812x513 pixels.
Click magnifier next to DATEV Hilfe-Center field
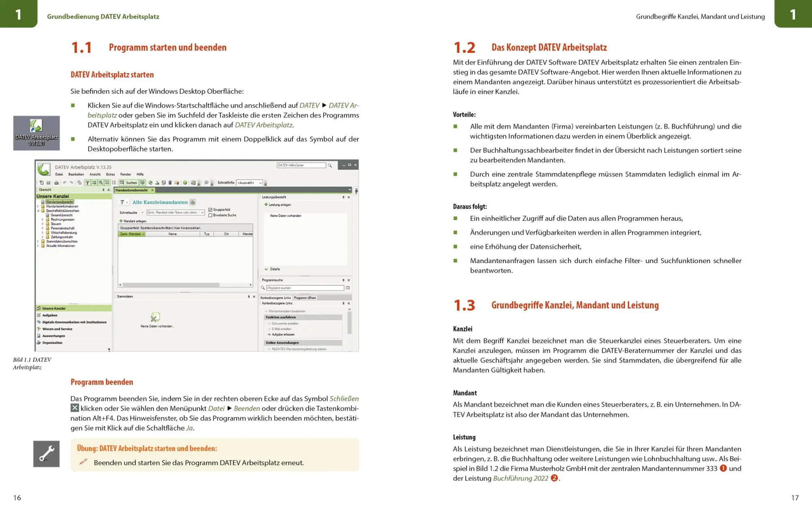330,165
